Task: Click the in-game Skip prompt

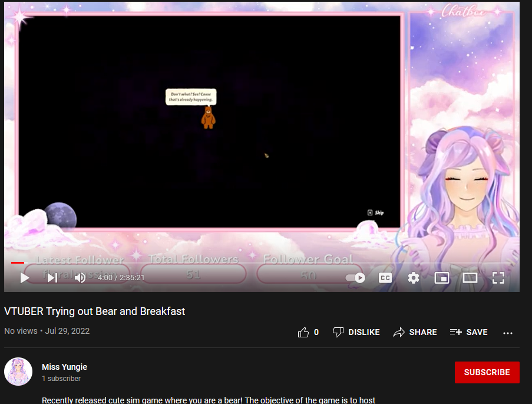Action: click(376, 213)
